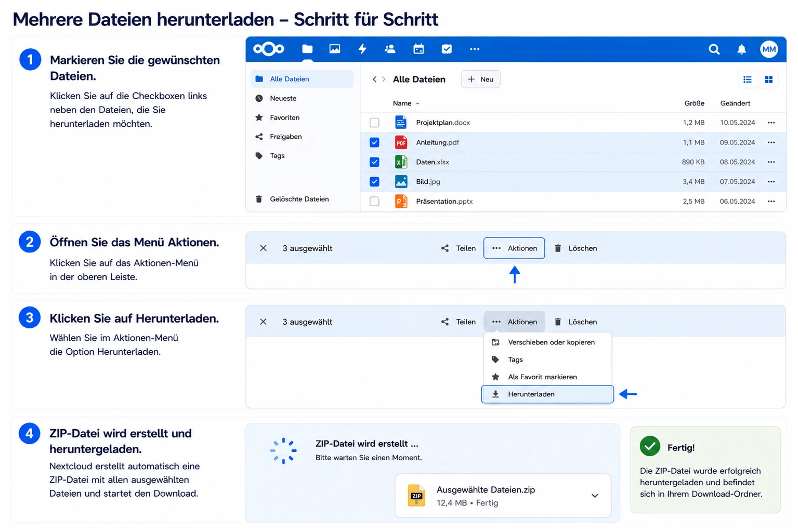This screenshot has width=798, height=532.
Task: Open the Files app icon in header
Action: click(x=307, y=49)
